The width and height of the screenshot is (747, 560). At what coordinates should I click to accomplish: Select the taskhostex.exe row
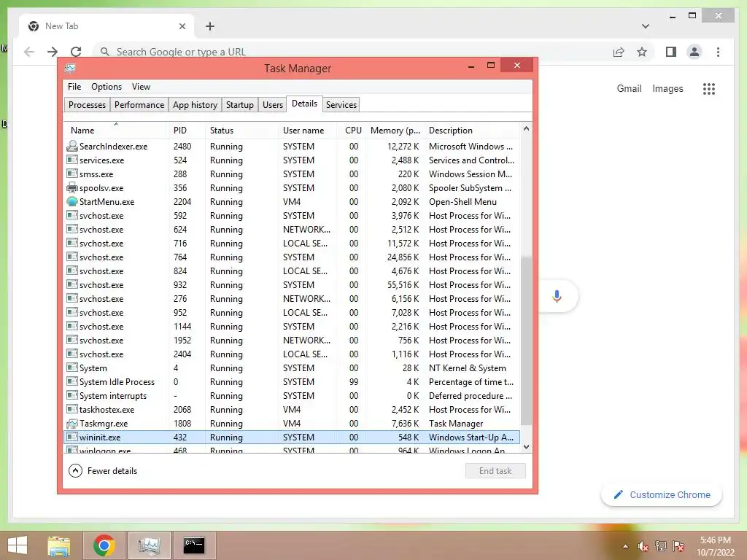[292, 410]
